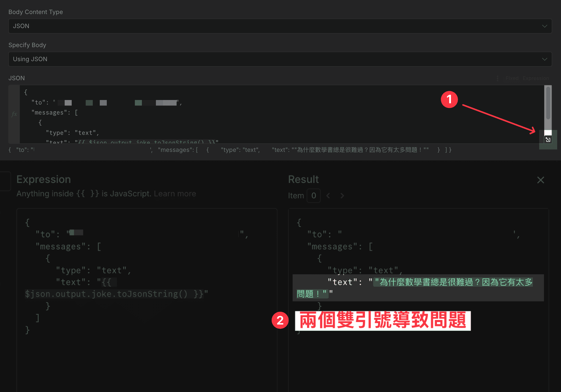Switch the JSON field toggle to Expression mode
The image size is (561, 392).
coord(535,78)
